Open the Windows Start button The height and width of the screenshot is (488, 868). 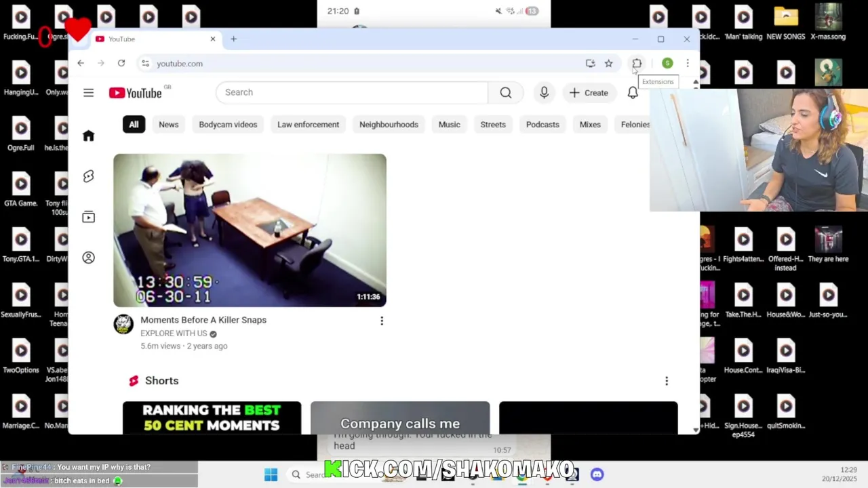(x=271, y=474)
